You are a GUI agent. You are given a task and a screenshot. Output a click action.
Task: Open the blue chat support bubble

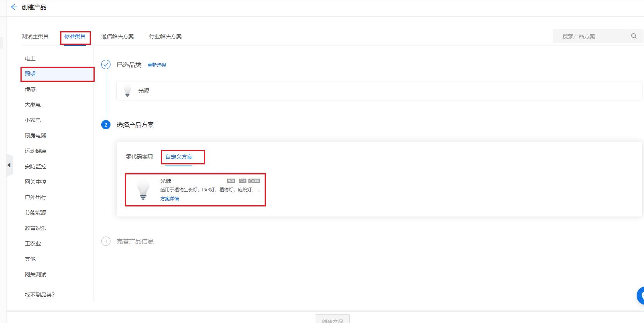(641, 296)
